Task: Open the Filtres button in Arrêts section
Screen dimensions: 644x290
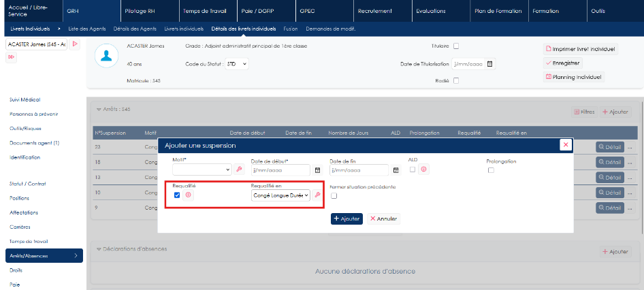Action: point(583,112)
